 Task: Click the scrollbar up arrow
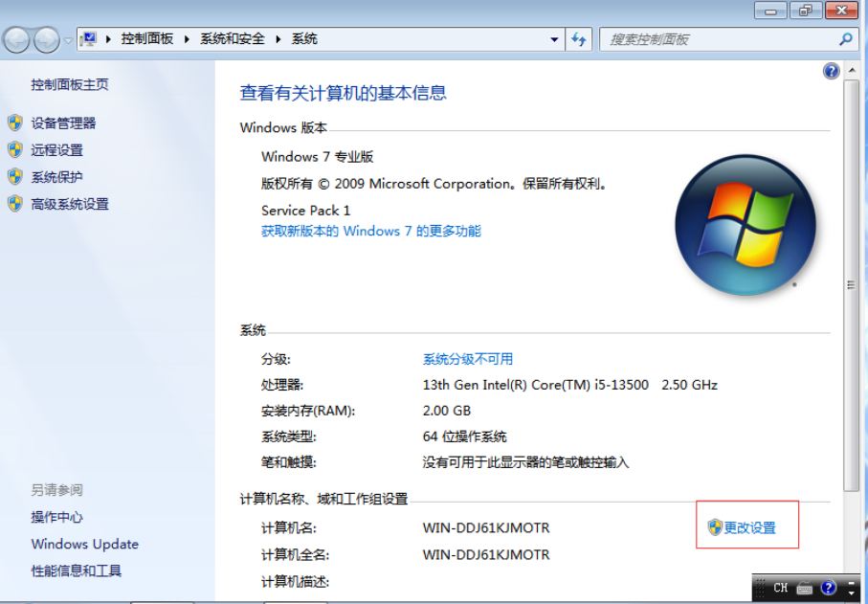coord(851,71)
